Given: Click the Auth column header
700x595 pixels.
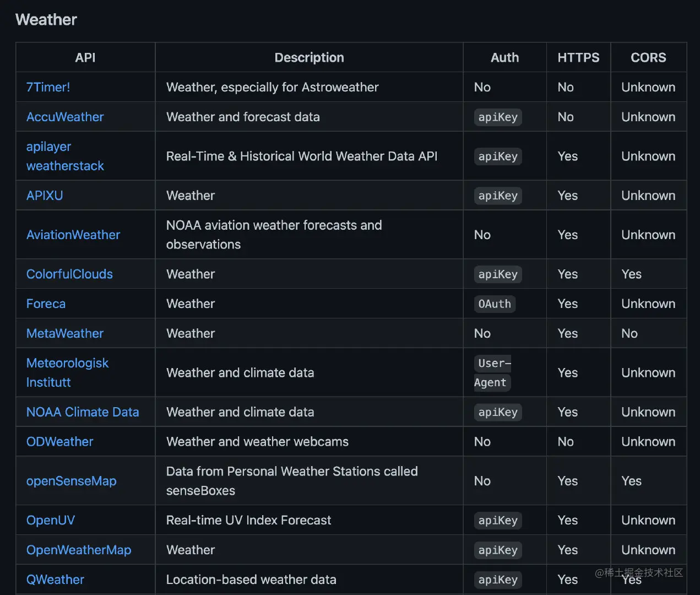Looking at the screenshot, I should (504, 57).
